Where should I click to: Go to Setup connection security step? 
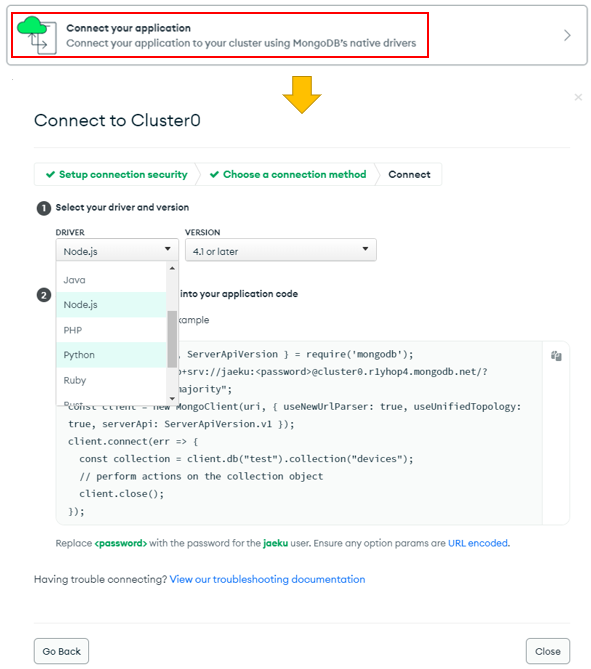click(116, 175)
